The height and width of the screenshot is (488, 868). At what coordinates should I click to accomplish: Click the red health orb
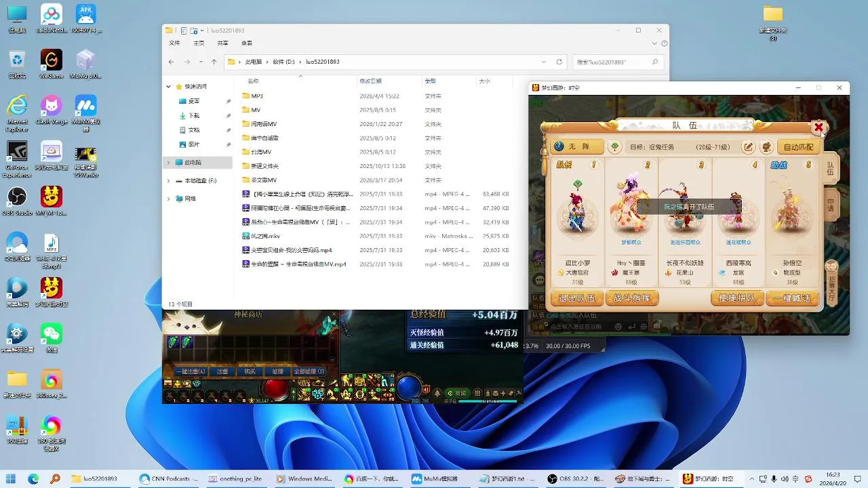[x=276, y=388]
